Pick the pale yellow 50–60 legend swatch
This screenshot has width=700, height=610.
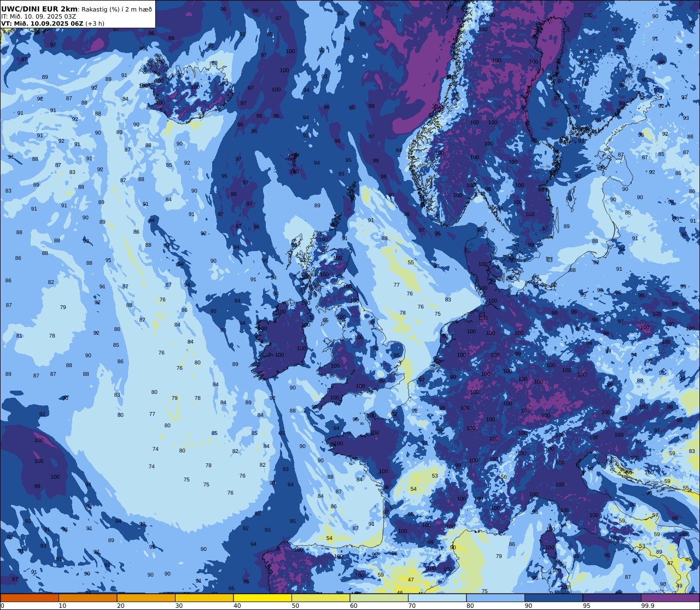pos(320,598)
